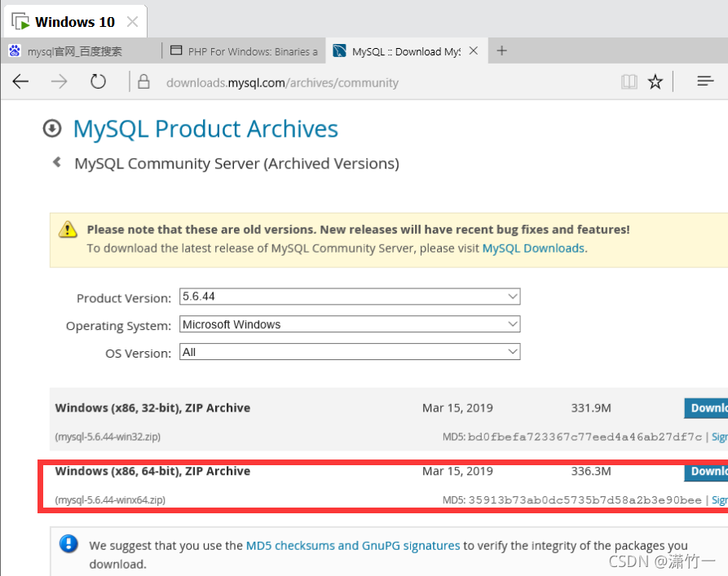
Task: Download the 64-bit ZIP Archive
Action: coord(706,471)
